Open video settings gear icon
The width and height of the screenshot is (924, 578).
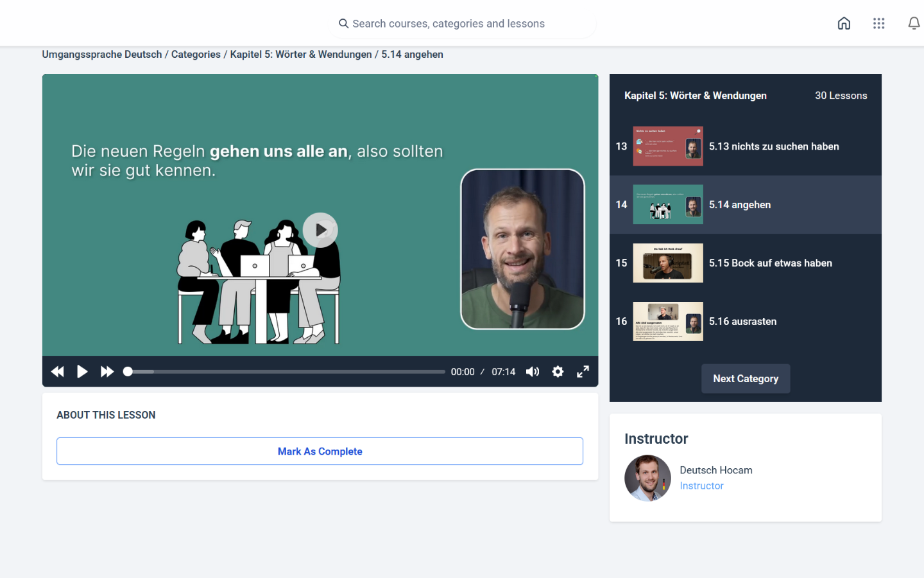click(x=558, y=372)
